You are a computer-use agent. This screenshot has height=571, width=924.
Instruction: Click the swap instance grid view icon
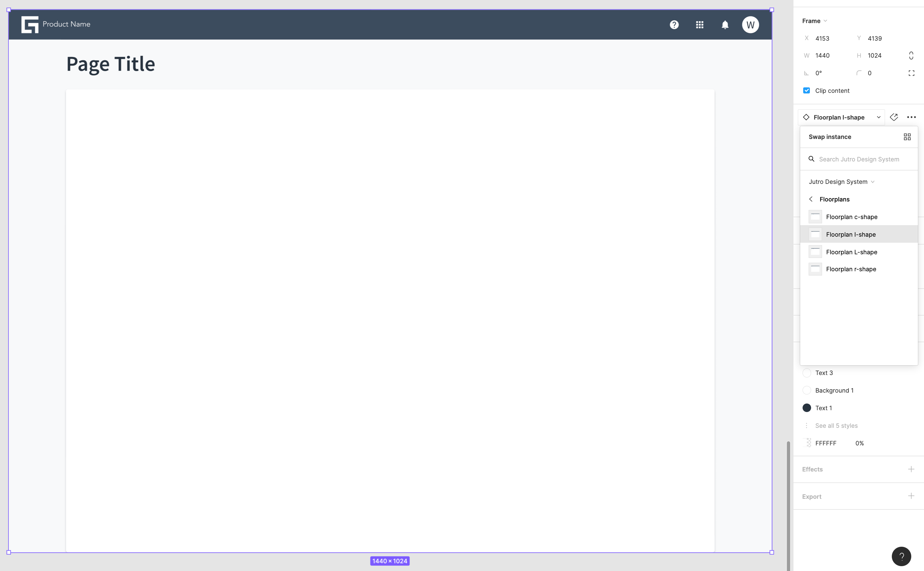(907, 137)
